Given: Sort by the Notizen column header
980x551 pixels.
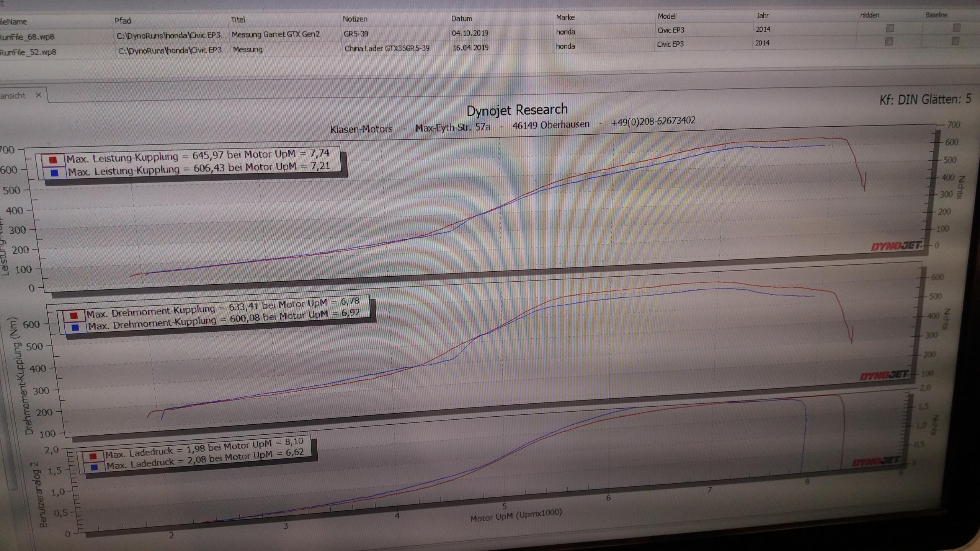Looking at the screenshot, I should pos(355,19).
